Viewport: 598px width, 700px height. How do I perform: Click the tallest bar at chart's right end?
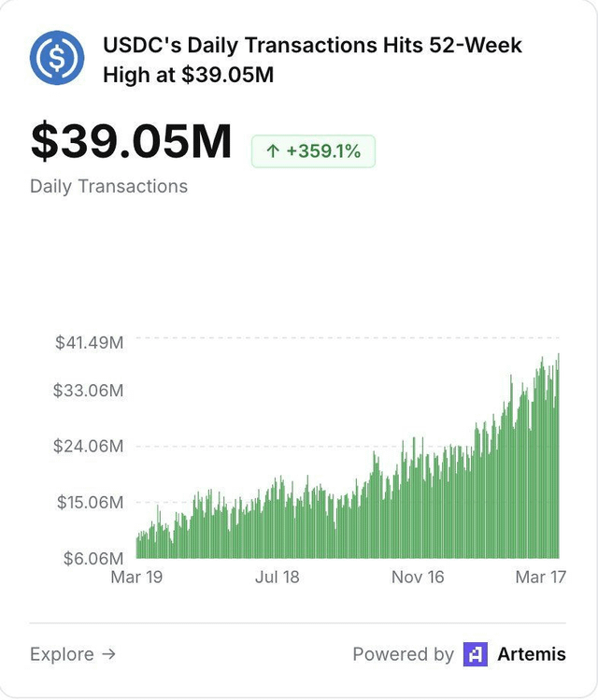click(558, 458)
